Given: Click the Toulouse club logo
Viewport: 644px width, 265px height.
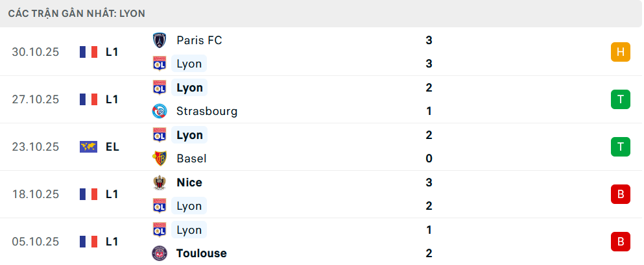Looking at the screenshot, I should [x=159, y=253].
